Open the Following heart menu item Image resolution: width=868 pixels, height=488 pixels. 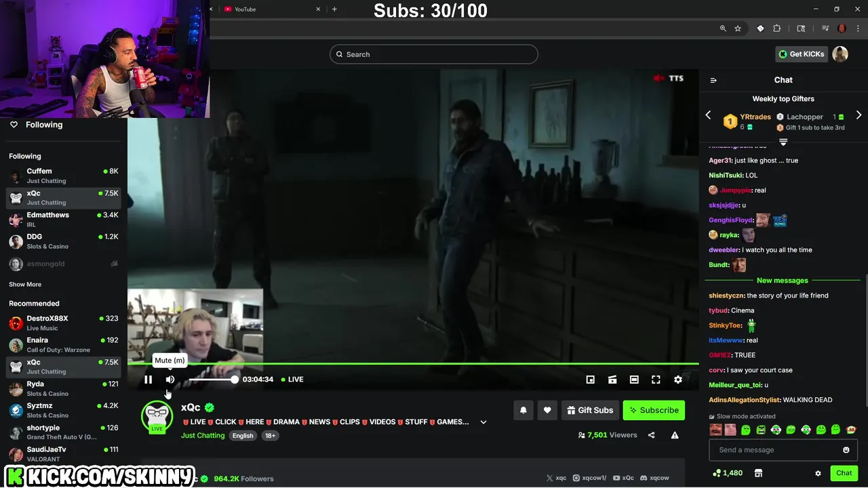pos(36,125)
